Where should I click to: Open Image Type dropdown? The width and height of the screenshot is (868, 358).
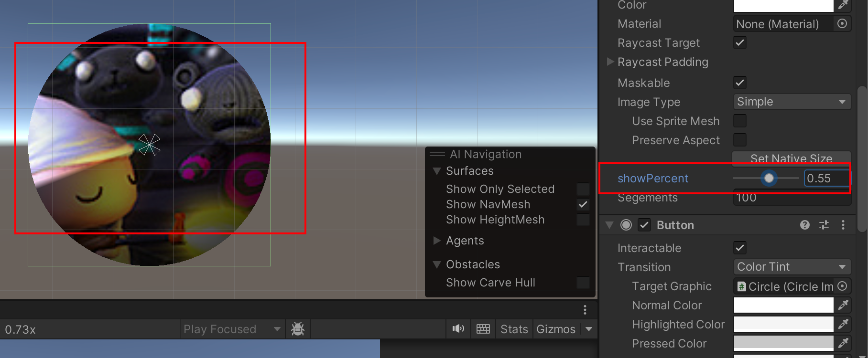pos(792,102)
